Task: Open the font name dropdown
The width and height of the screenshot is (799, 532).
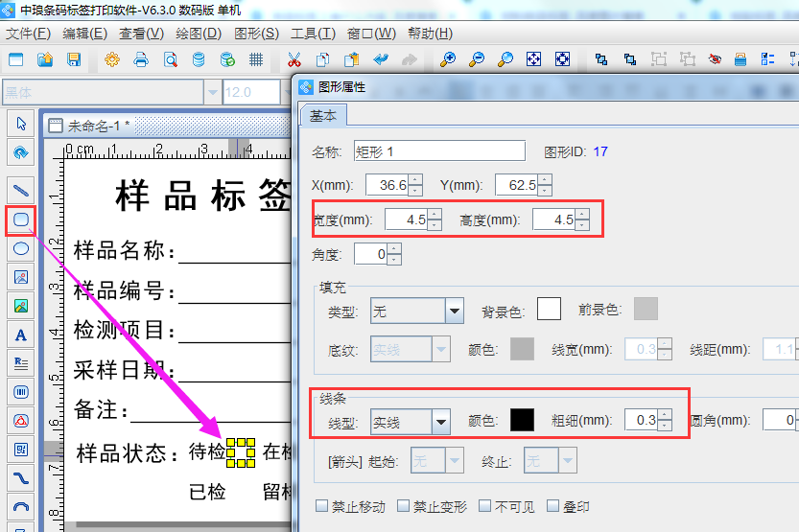Action: coord(212,92)
